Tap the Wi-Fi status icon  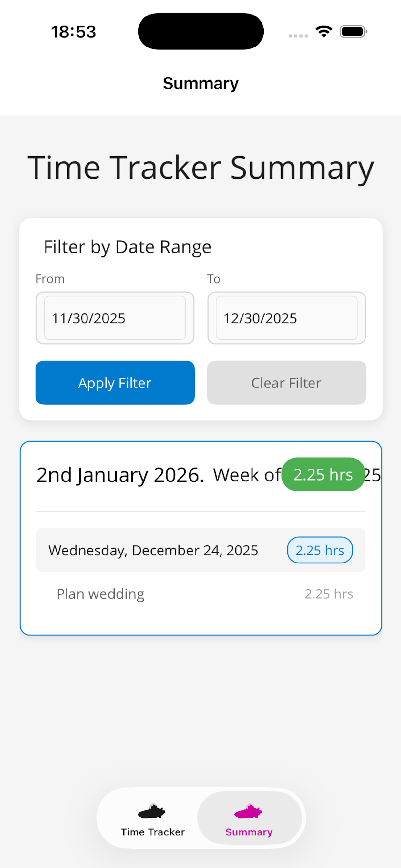(x=324, y=32)
